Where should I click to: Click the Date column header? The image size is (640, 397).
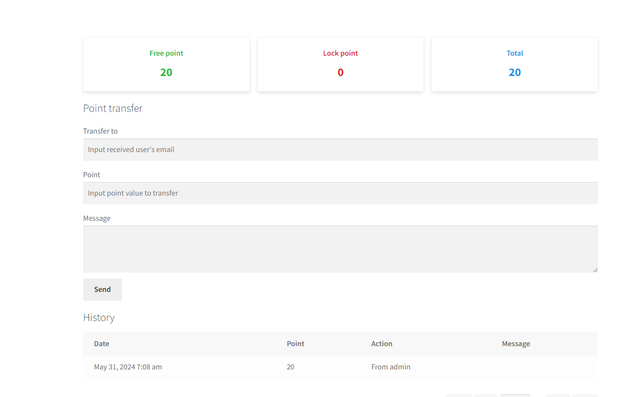(x=101, y=344)
